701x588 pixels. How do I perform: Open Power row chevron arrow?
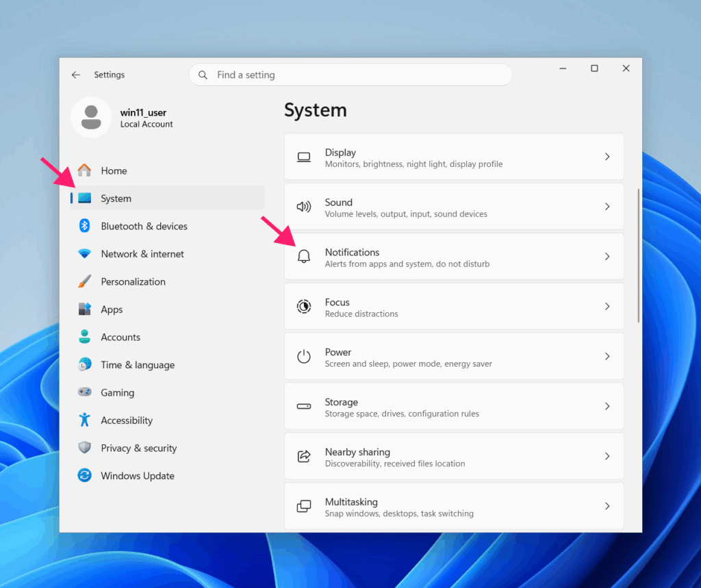607,357
